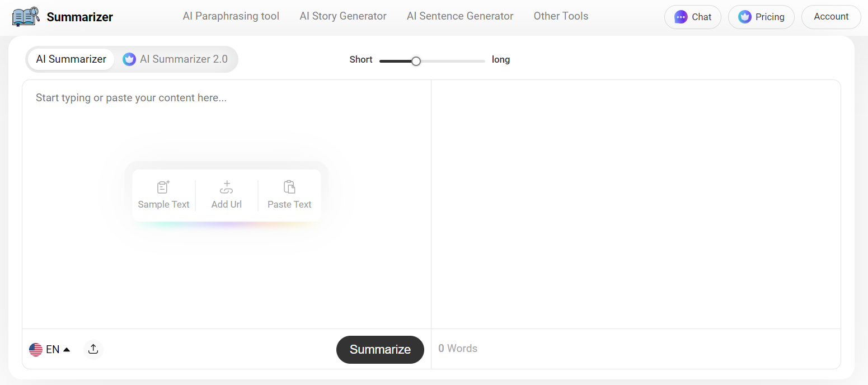868x385 pixels.
Task: Click the summary length slider handle
Action: 416,61
